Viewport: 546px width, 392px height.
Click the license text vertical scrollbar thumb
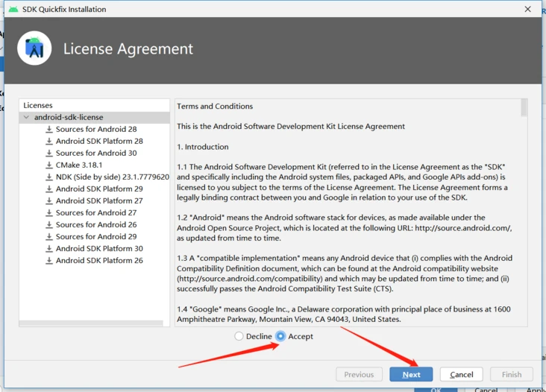(x=524, y=107)
